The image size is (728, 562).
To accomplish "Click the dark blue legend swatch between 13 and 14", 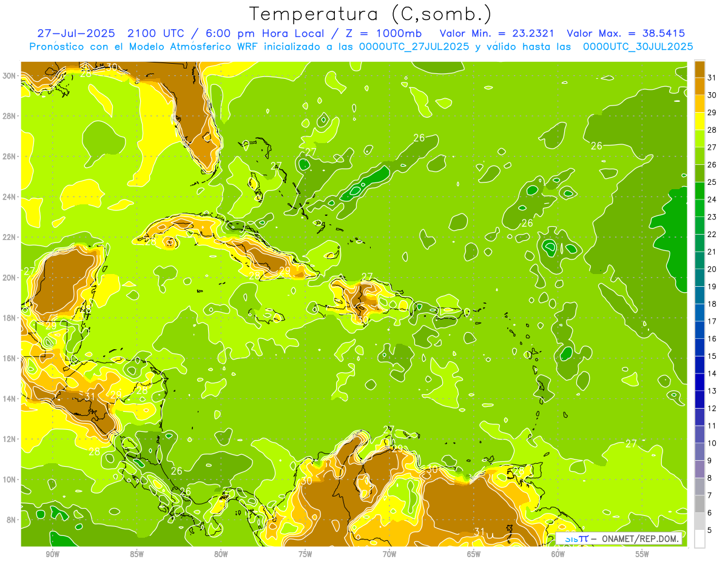I will (699, 382).
